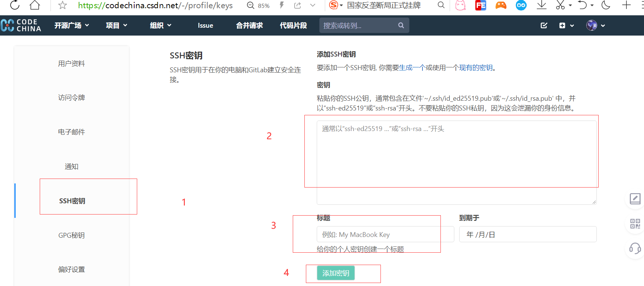Open the floating feedback edit icon
The height and width of the screenshot is (286, 644).
coord(635,199)
